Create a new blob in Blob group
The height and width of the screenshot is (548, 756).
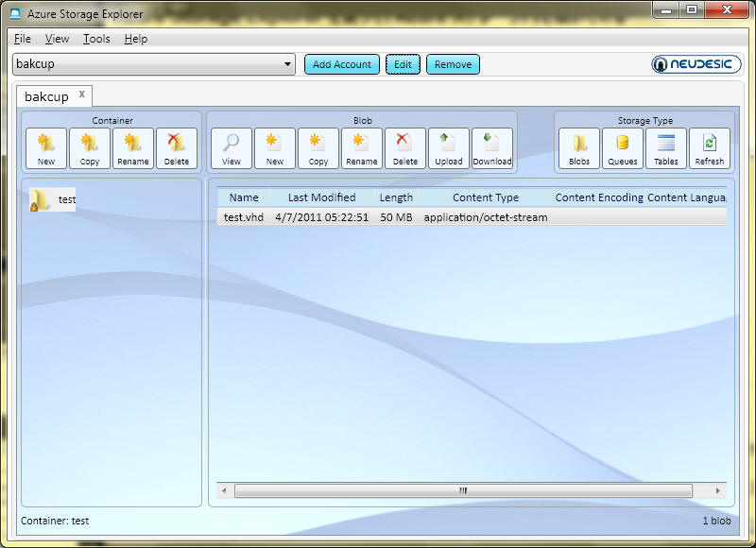(275, 148)
